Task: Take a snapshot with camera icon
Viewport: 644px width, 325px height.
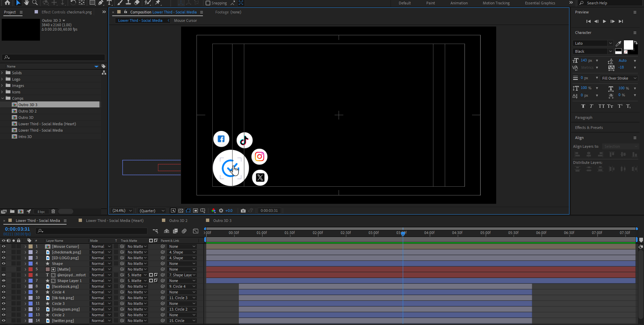Action: pyautogui.click(x=243, y=211)
